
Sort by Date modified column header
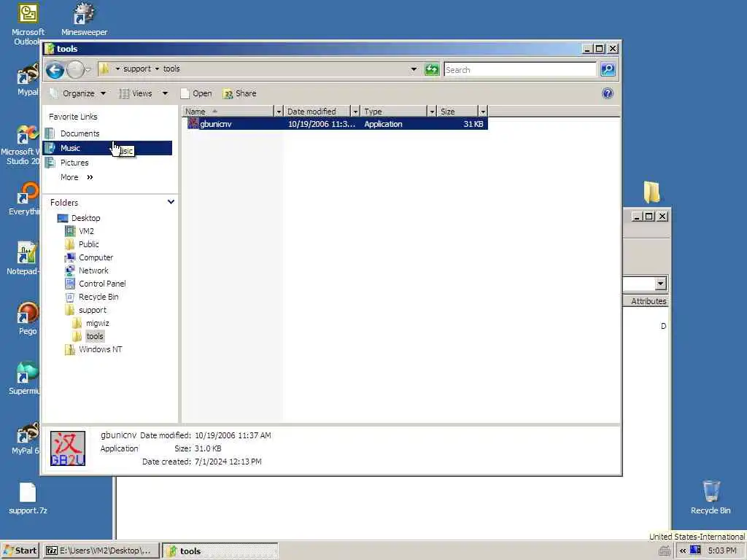point(317,112)
